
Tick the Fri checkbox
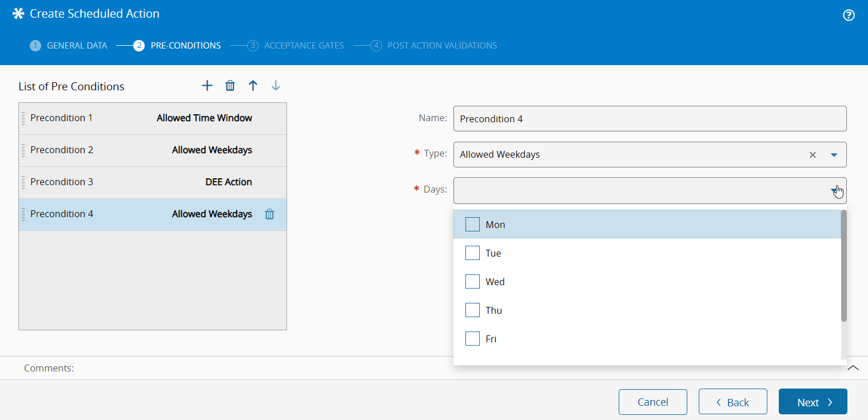(x=472, y=339)
